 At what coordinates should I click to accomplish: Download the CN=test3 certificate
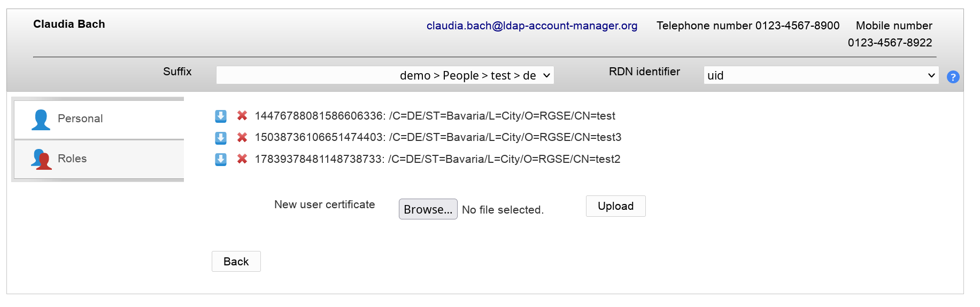click(221, 138)
